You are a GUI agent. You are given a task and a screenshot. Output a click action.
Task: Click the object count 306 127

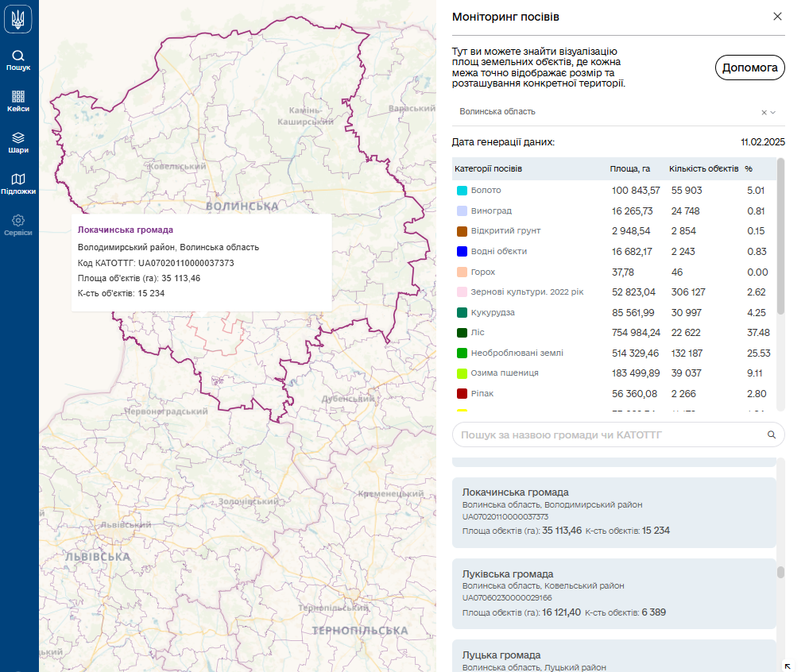688,292
